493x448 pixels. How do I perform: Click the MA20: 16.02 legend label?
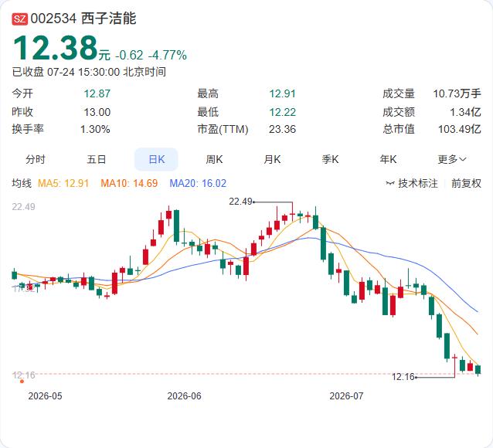pyautogui.click(x=198, y=183)
